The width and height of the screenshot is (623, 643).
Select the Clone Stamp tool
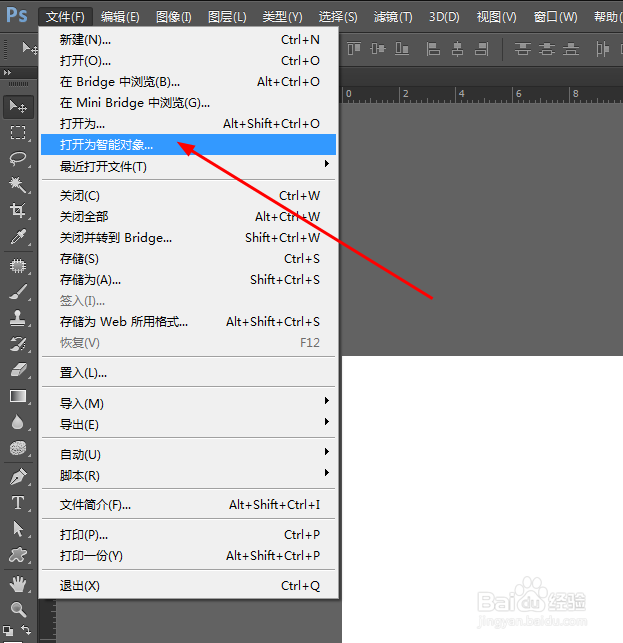coord(18,317)
